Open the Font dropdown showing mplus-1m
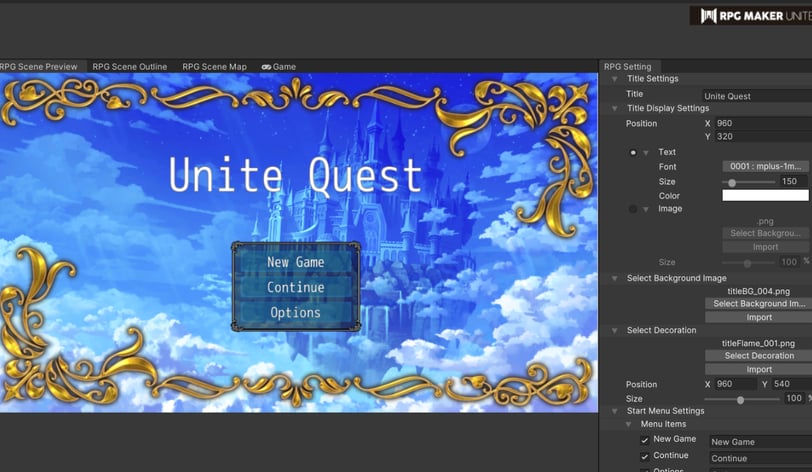Image resolution: width=812 pixels, height=472 pixels. pos(765,166)
